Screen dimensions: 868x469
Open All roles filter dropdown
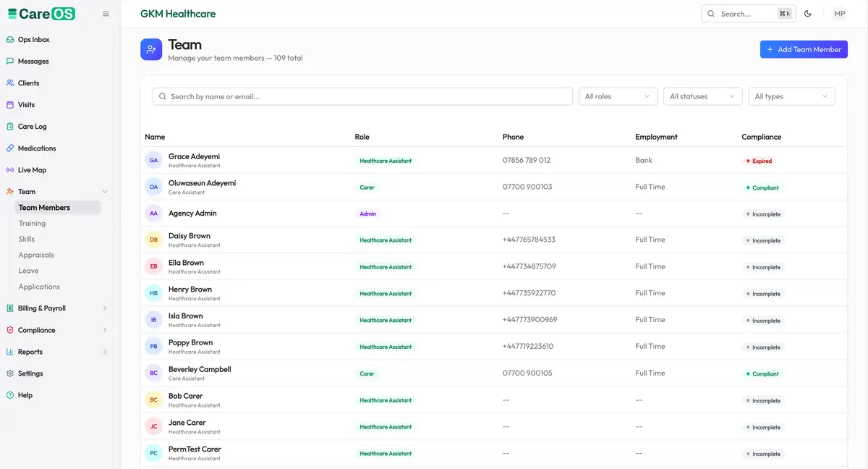pos(618,96)
